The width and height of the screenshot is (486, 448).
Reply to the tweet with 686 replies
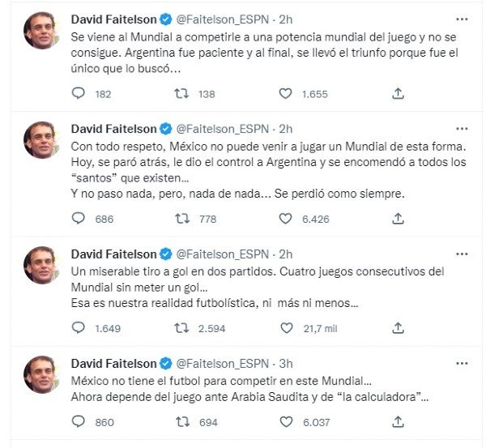79,218
